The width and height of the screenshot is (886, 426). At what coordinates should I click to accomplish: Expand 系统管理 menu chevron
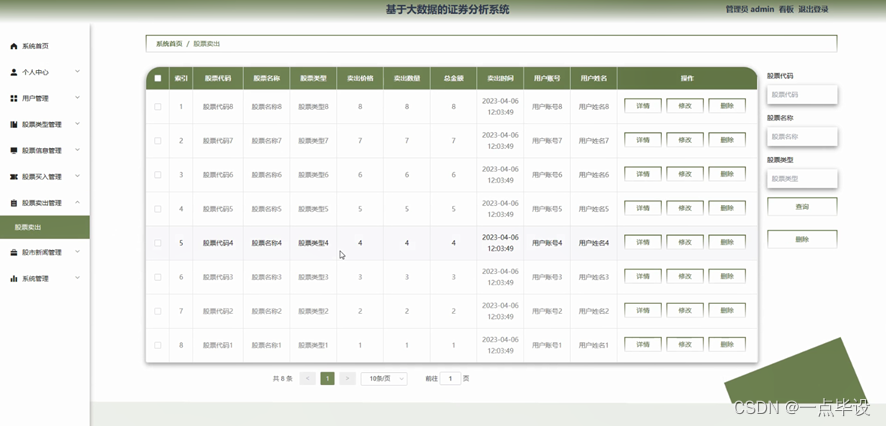(x=77, y=278)
